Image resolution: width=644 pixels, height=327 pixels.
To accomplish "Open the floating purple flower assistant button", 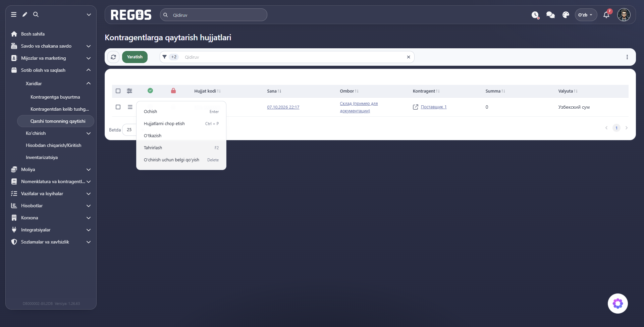I will coord(618,304).
